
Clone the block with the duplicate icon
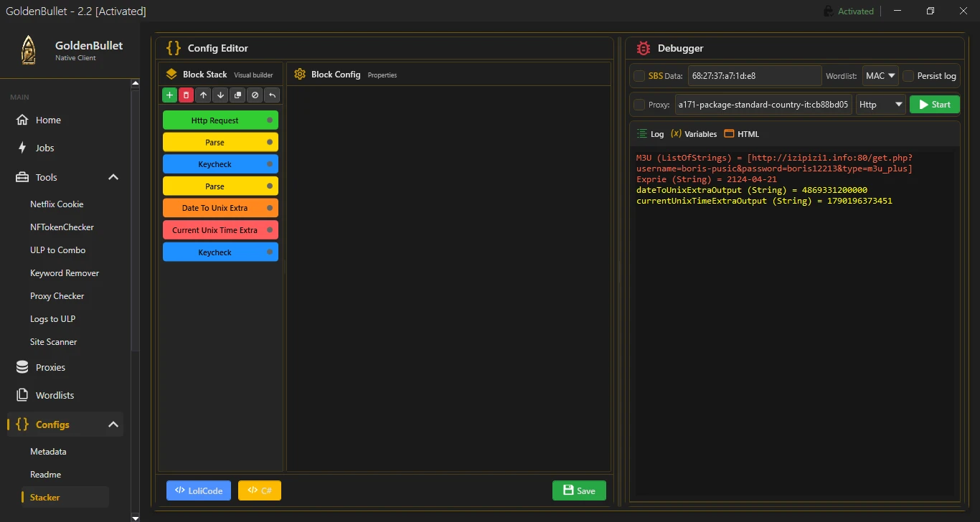pos(238,95)
